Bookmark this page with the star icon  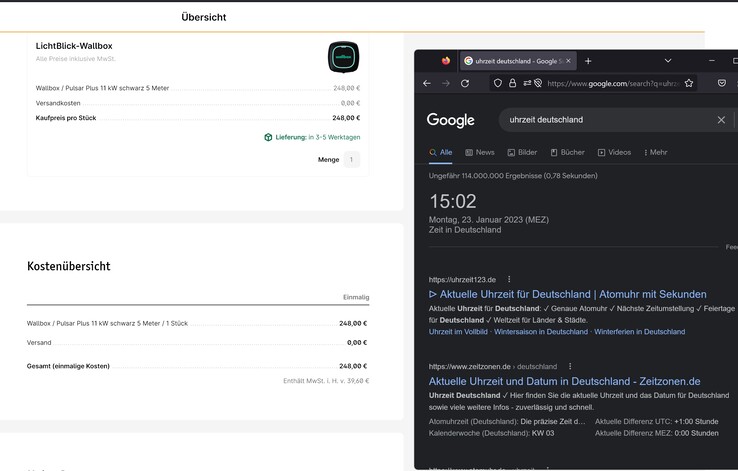pos(689,83)
